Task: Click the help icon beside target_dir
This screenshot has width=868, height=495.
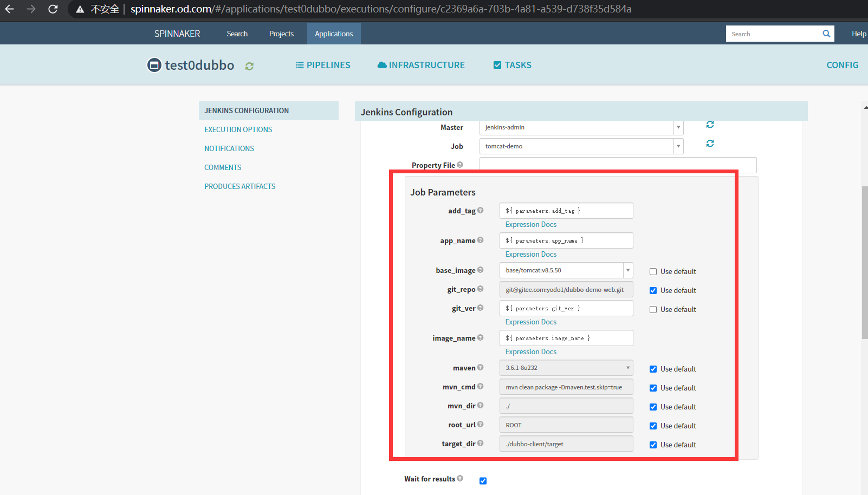Action: [480, 443]
